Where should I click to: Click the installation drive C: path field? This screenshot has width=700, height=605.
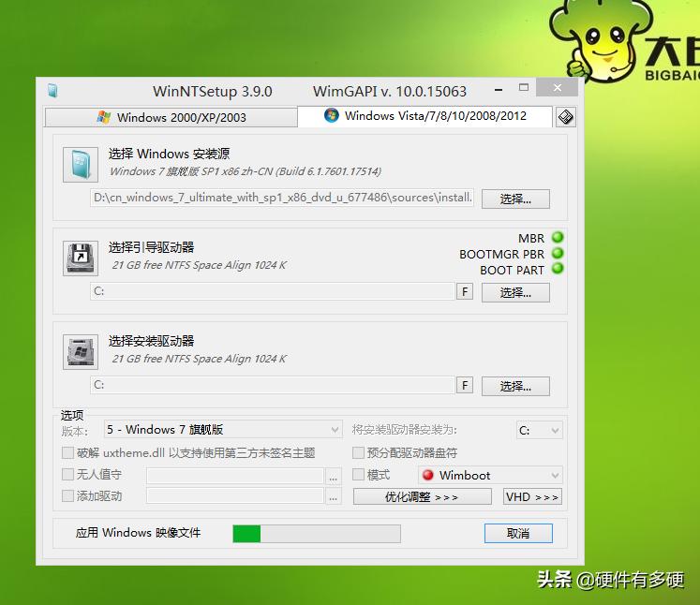[x=273, y=385]
